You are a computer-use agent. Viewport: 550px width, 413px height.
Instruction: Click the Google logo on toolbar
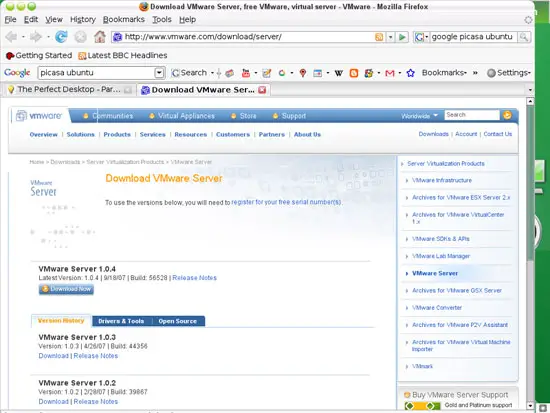[x=17, y=73]
